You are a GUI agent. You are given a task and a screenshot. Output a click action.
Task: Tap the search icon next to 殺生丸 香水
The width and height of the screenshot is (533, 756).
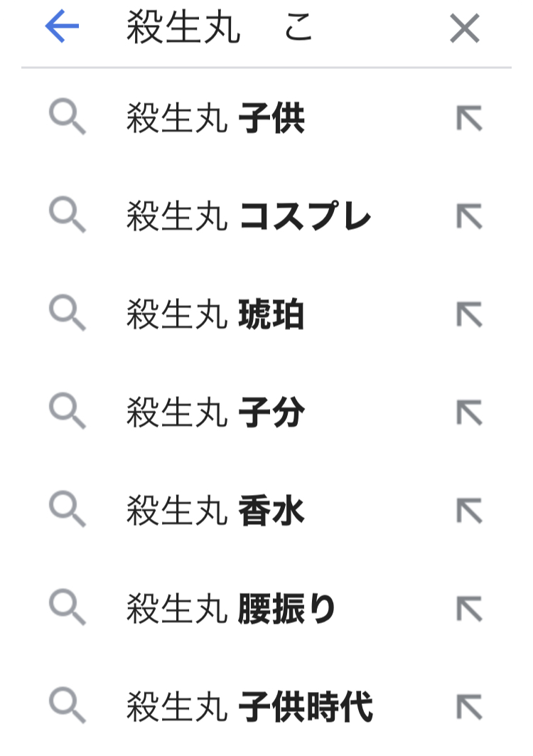tap(68, 511)
